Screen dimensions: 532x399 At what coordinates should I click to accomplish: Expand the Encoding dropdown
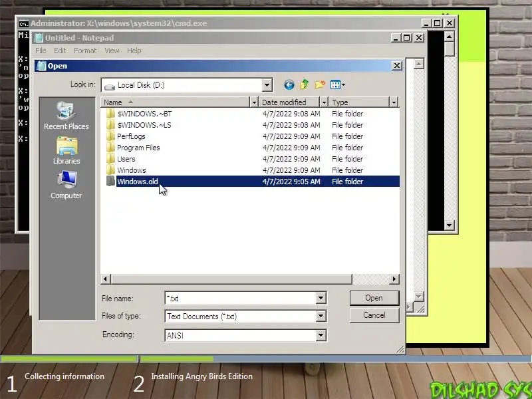(321, 335)
